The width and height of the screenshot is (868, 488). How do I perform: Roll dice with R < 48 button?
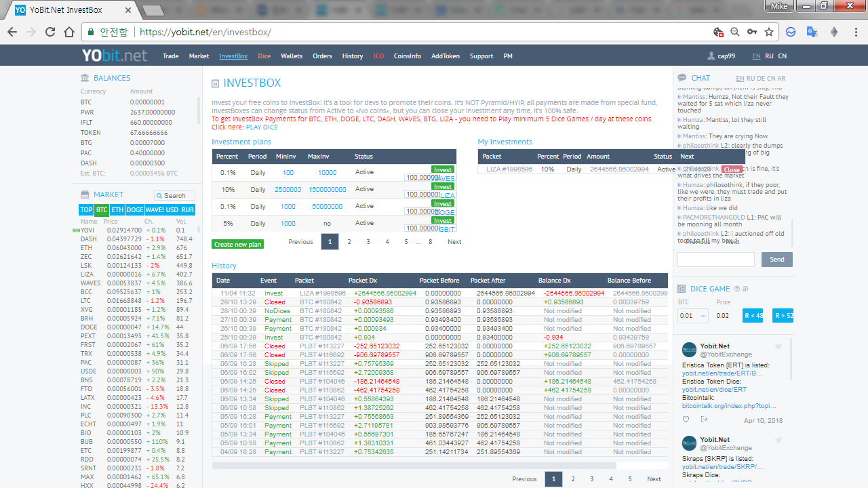[x=753, y=316]
